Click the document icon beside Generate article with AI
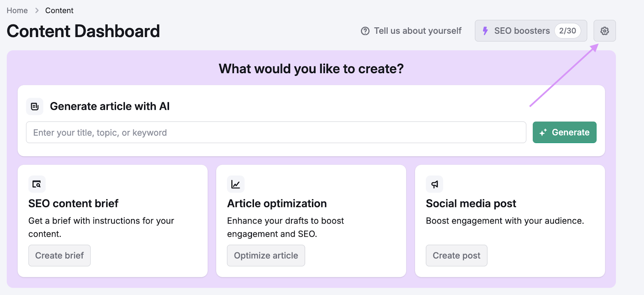644x295 pixels. click(35, 107)
